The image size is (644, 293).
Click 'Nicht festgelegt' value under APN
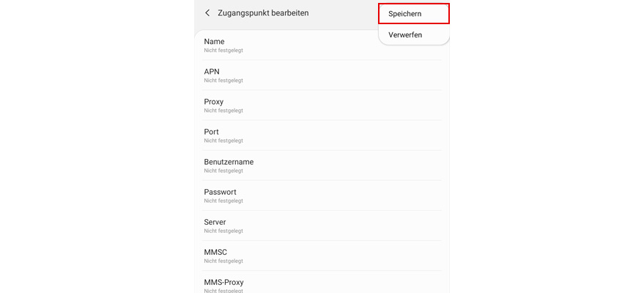223,81
